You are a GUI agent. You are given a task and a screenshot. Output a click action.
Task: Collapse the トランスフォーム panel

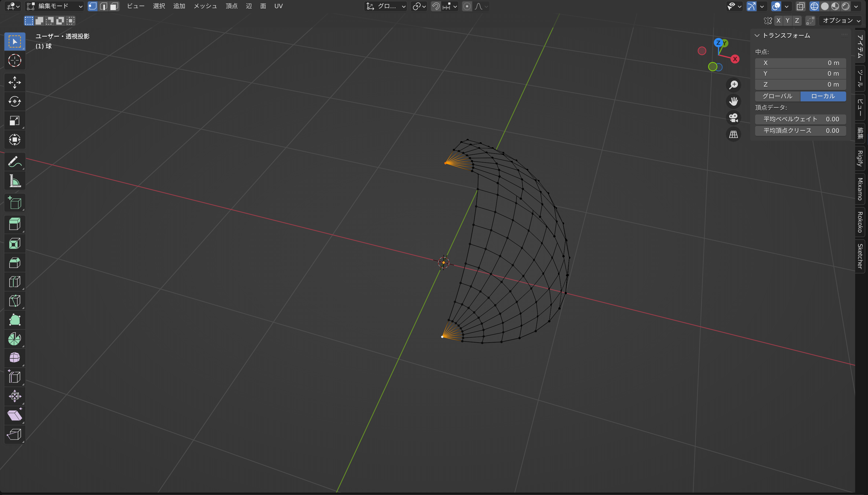[x=757, y=35]
